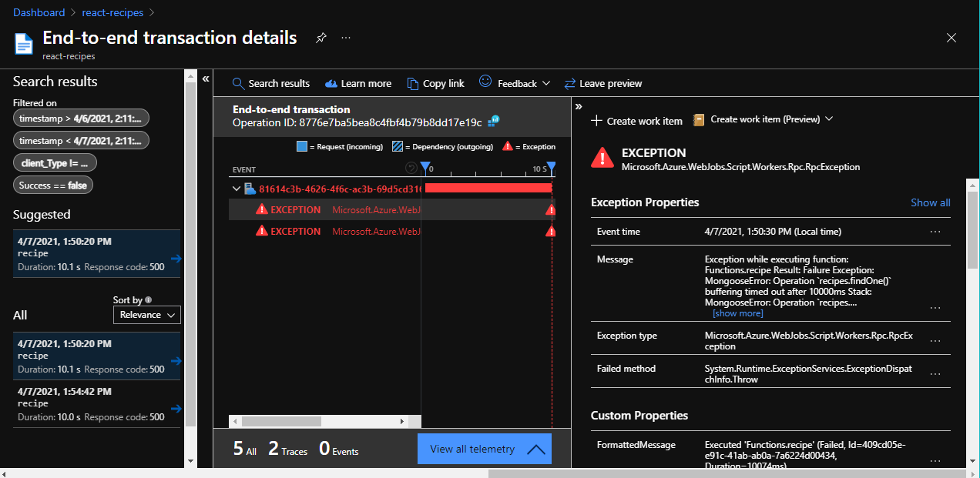Click the document icon beside trace 81614c3b

point(250,188)
